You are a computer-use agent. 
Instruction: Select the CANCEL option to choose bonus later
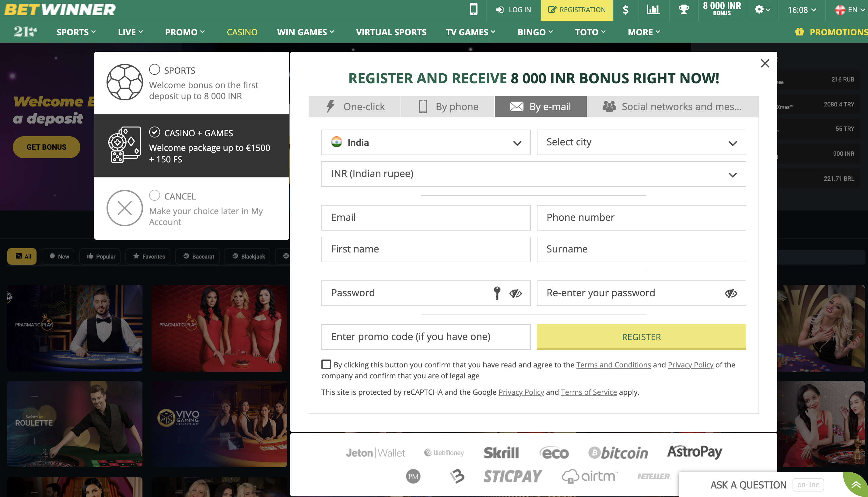(155, 195)
